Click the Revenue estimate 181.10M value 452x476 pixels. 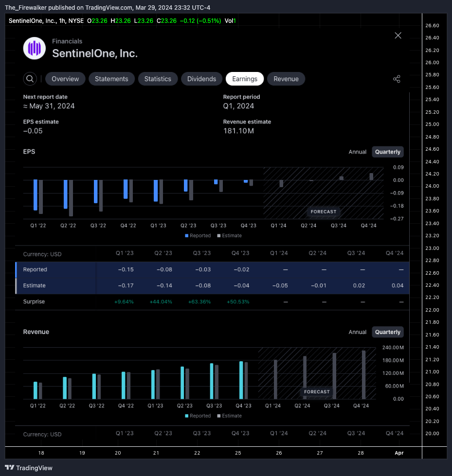[238, 131]
